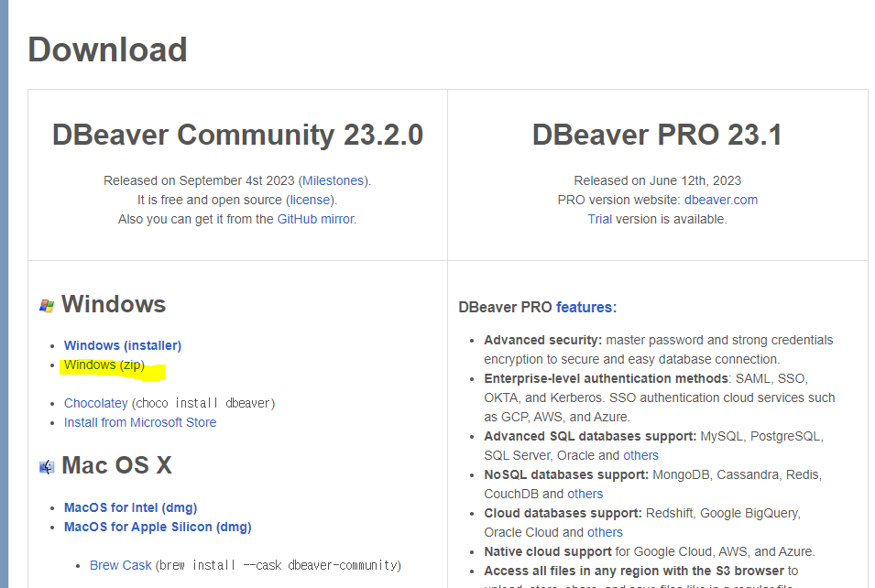Open the Chocolatey link
This screenshot has width=875, height=588.
point(96,403)
